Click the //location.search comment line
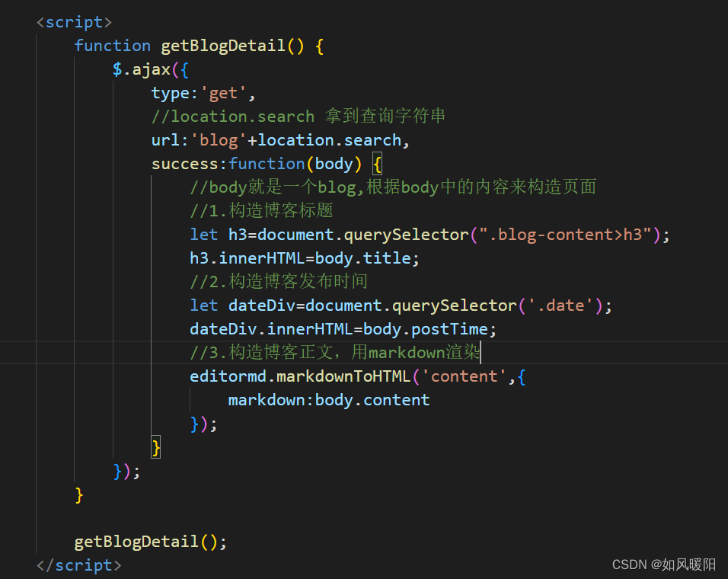Image resolution: width=728 pixels, height=579 pixels. click(298, 116)
